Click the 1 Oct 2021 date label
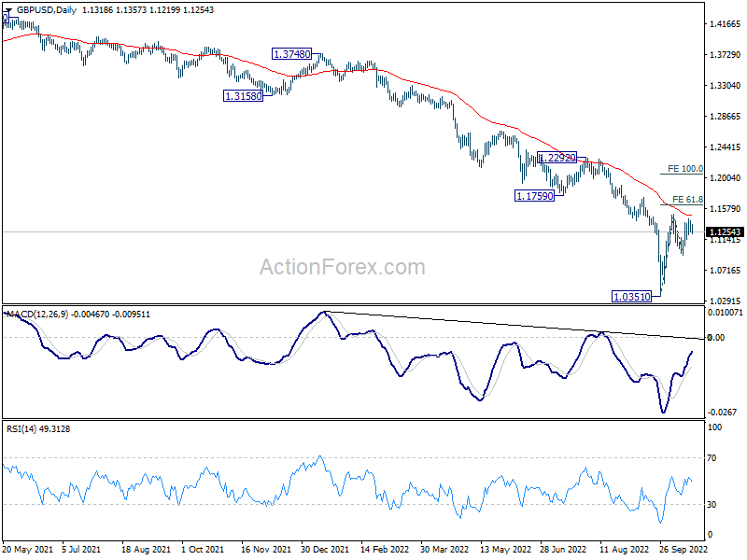The width and height of the screenshot is (747, 560). (203, 550)
